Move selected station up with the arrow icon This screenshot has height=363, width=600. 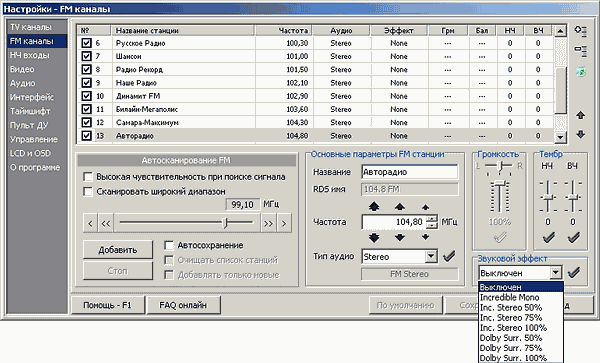click(580, 115)
